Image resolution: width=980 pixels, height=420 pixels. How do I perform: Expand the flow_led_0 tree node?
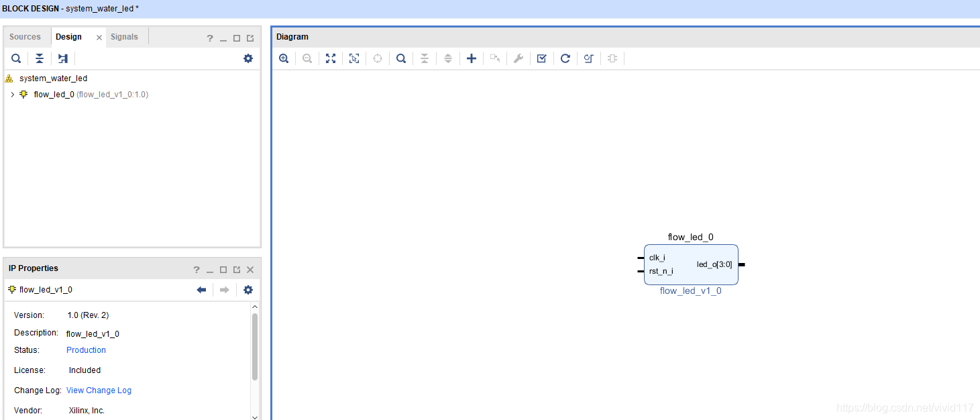pyautogui.click(x=12, y=95)
